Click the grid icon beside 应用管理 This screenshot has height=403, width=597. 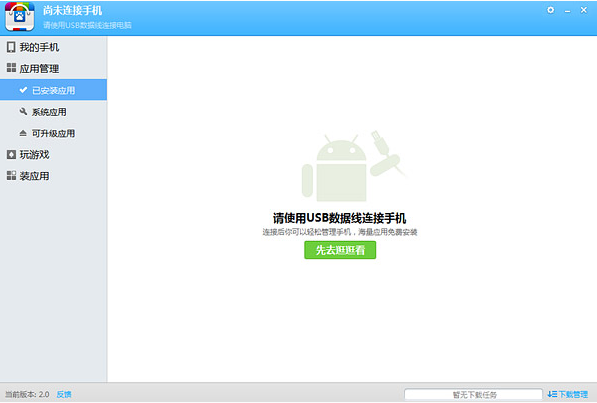(11, 68)
